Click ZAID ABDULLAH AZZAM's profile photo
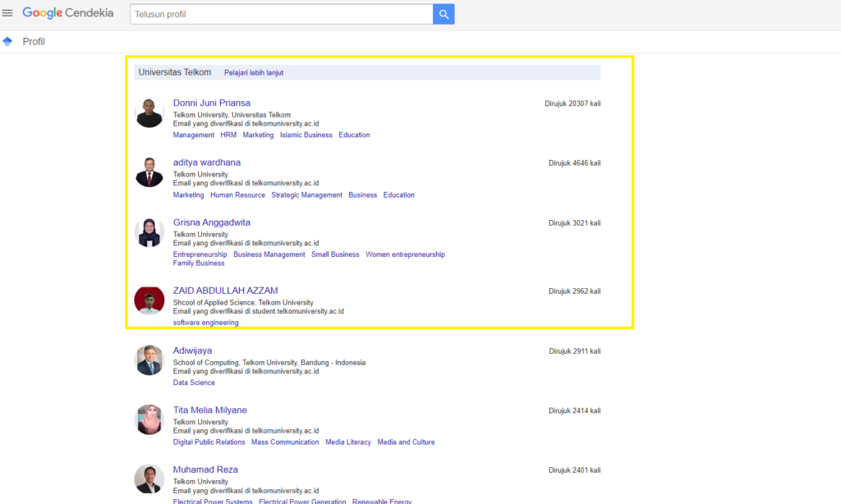The width and height of the screenshot is (841, 504). (149, 300)
